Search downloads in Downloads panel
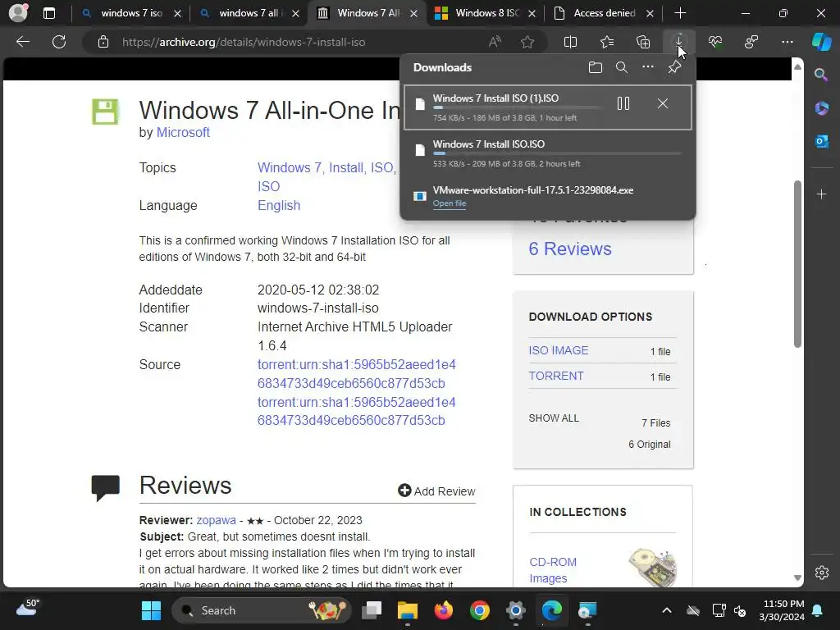Viewport: 840px width, 630px height. (x=622, y=67)
